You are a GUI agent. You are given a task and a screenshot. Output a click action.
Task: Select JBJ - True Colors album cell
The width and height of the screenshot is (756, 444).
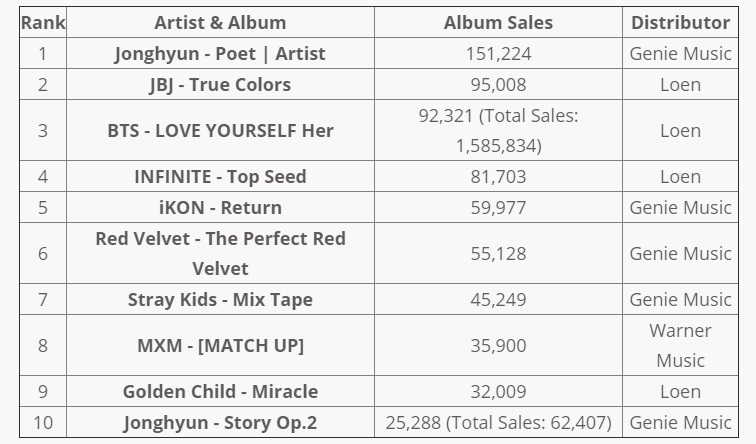pyautogui.click(x=220, y=84)
